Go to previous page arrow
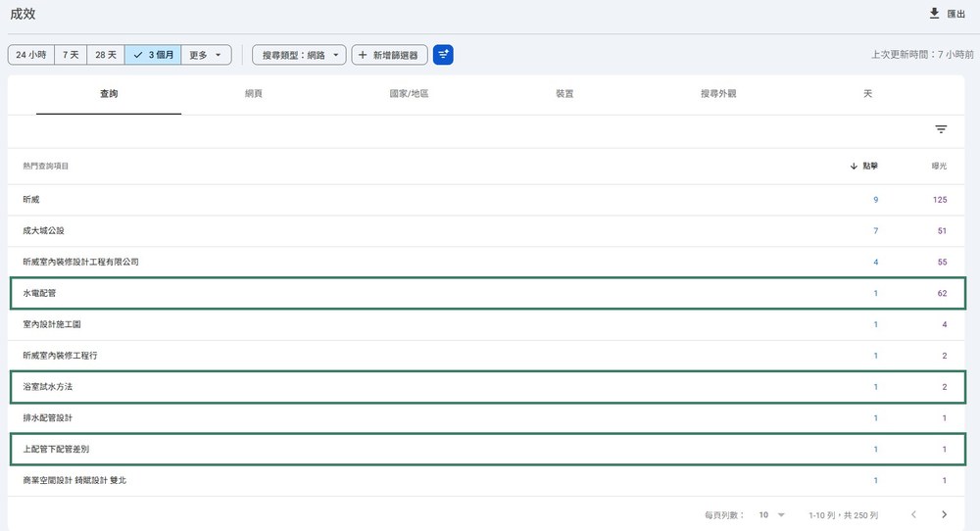Image resolution: width=980 pixels, height=531 pixels. [913, 514]
